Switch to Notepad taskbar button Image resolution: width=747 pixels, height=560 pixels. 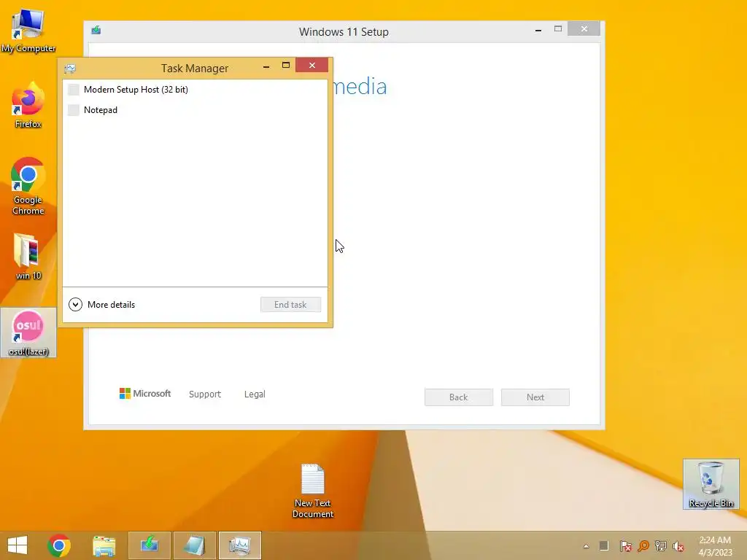(194, 545)
